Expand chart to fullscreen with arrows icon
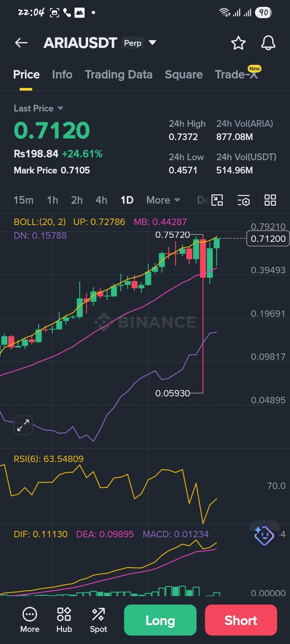Viewport: 290px width, 644px height. point(23,425)
